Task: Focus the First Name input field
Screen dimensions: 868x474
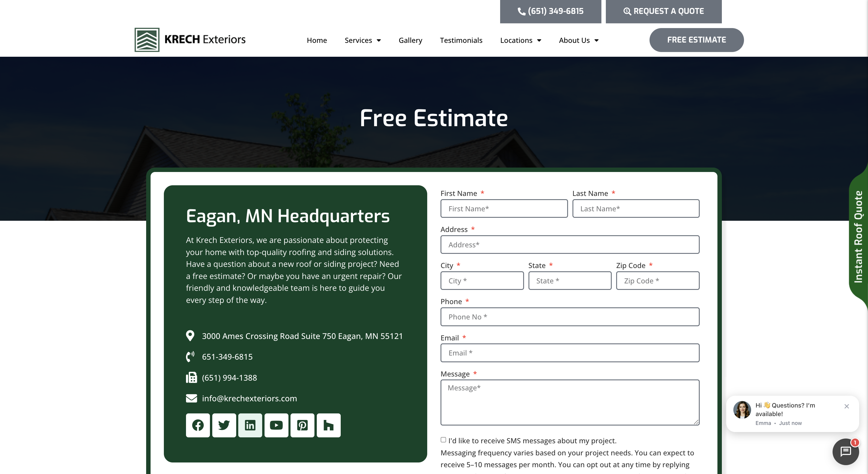Action: pos(504,209)
